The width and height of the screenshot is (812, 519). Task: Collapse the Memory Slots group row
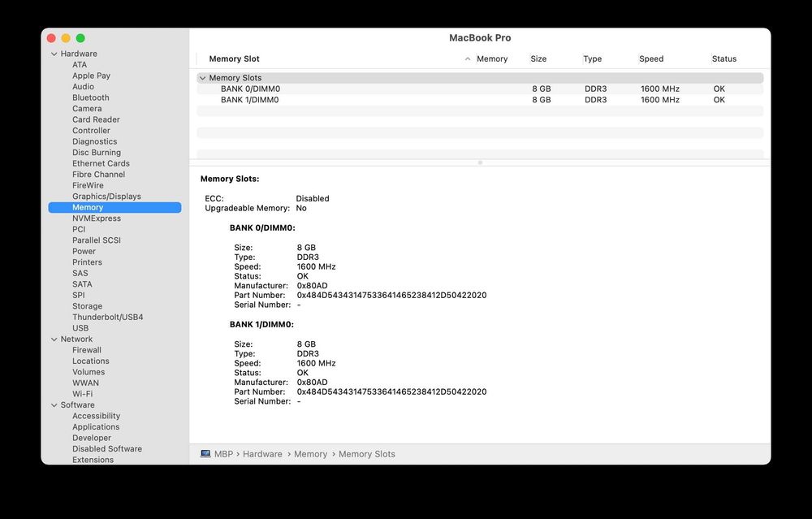click(202, 78)
